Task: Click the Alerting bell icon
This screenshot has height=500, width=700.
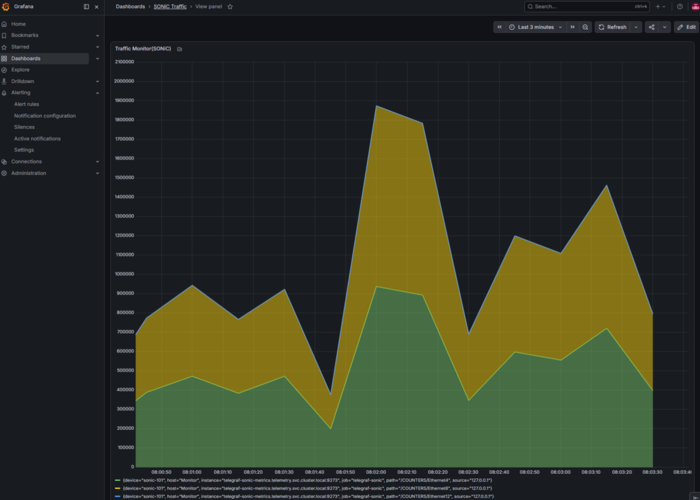Action: (x=4, y=93)
